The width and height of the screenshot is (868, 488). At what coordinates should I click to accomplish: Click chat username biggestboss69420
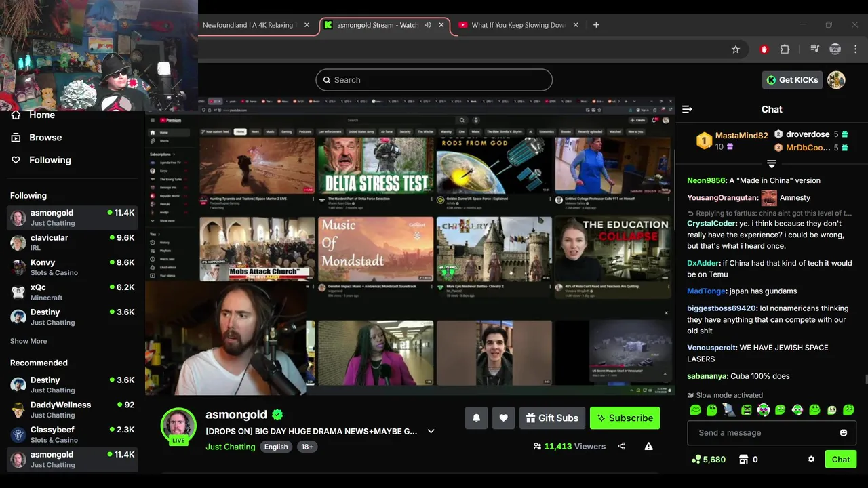click(x=721, y=308)
